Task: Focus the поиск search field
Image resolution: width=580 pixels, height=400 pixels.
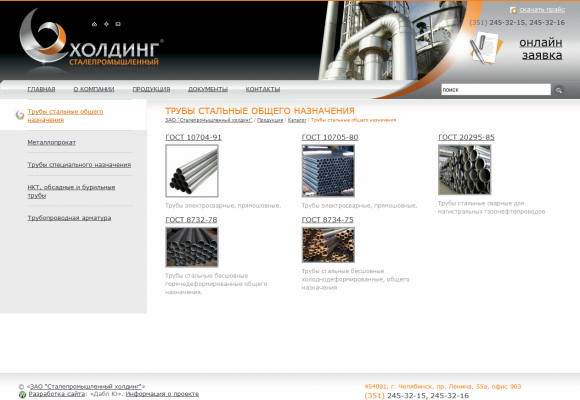Action: tap(496, 90)
